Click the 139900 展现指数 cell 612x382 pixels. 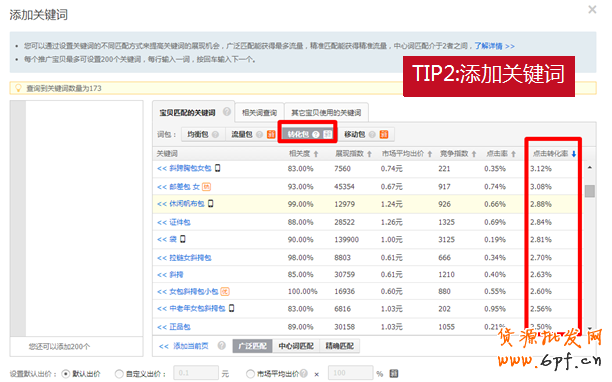coord(346,240)
